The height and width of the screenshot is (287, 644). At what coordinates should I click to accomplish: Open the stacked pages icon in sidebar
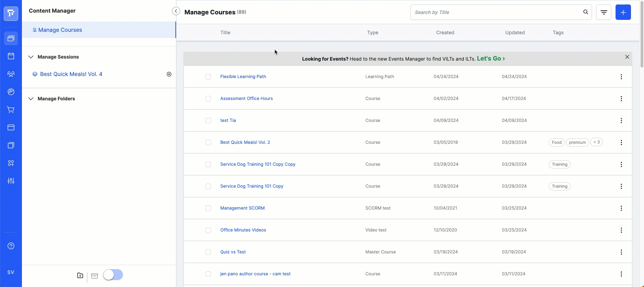click(x=11, y=145)
